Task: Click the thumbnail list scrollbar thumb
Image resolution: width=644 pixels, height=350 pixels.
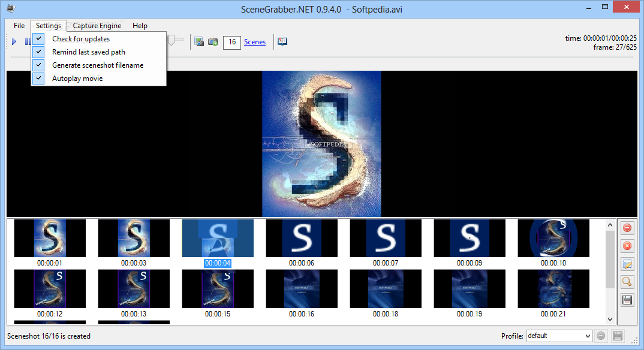Action: pyautogui.click(x=610, y=260)
